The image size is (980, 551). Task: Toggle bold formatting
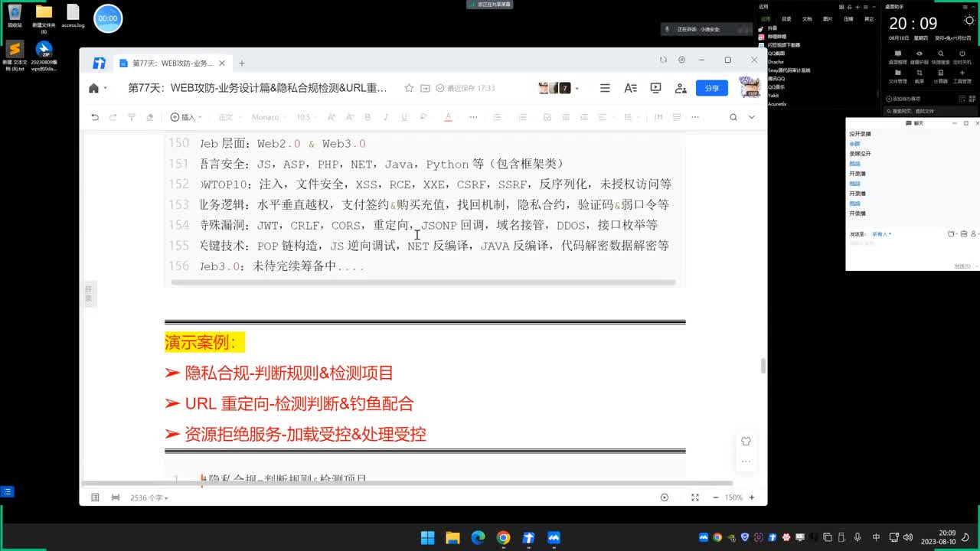pos(367,117)
